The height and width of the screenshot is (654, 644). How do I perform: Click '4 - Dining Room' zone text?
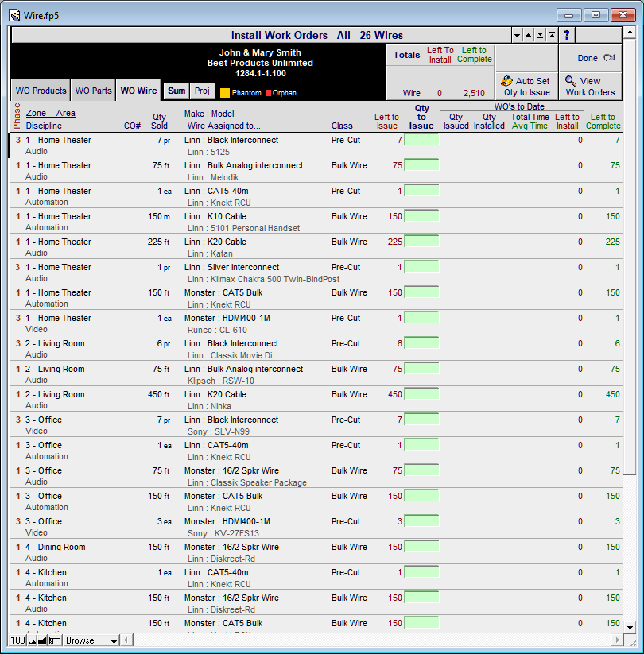click(x=55, y=547)
